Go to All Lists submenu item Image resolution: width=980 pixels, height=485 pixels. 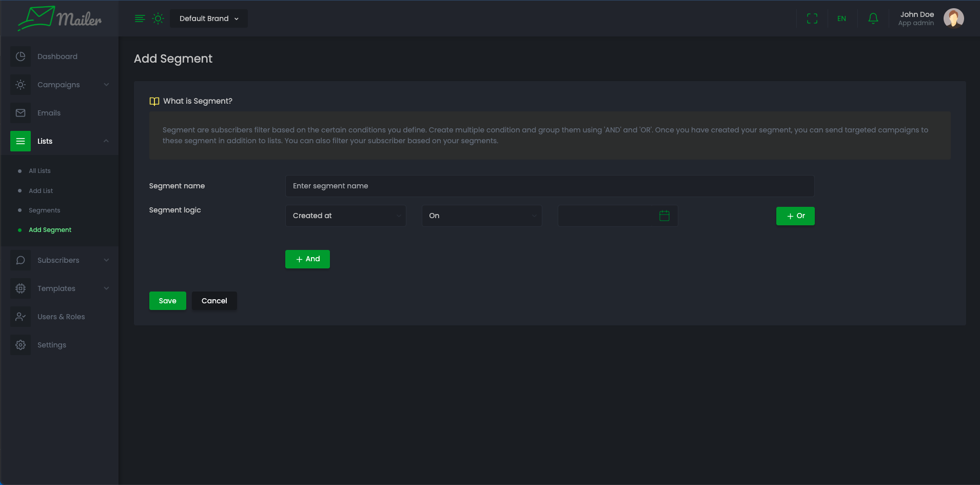(40, 171)
